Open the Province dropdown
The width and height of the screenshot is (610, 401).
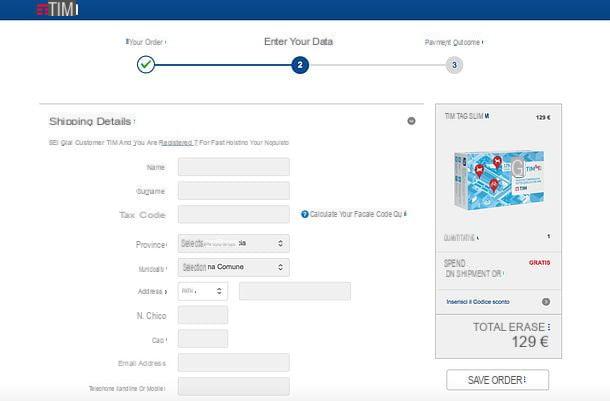point(233,243)
